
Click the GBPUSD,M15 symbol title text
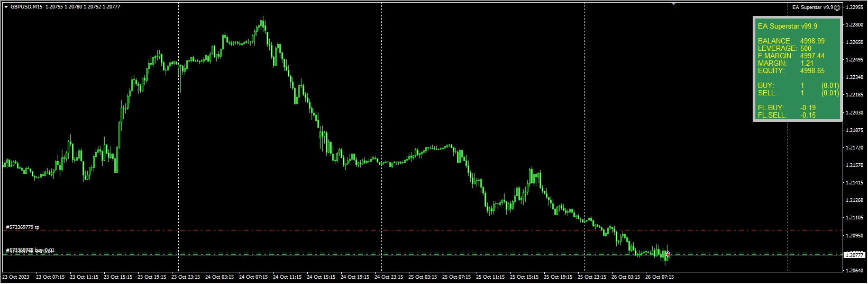28,7
